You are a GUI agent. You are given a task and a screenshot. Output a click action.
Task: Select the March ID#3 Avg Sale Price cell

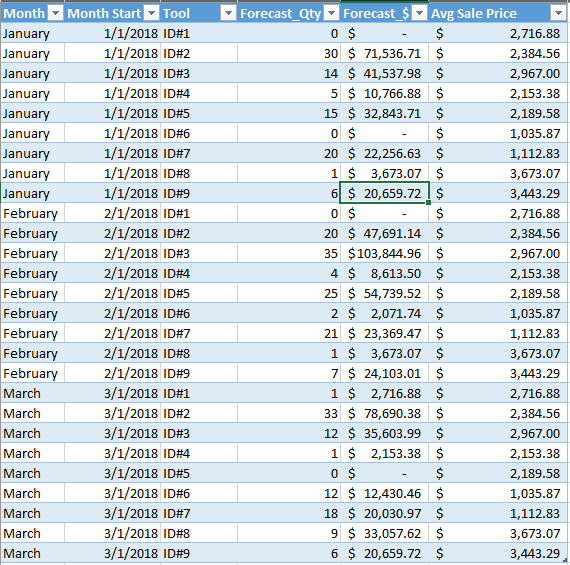(498, 433)
